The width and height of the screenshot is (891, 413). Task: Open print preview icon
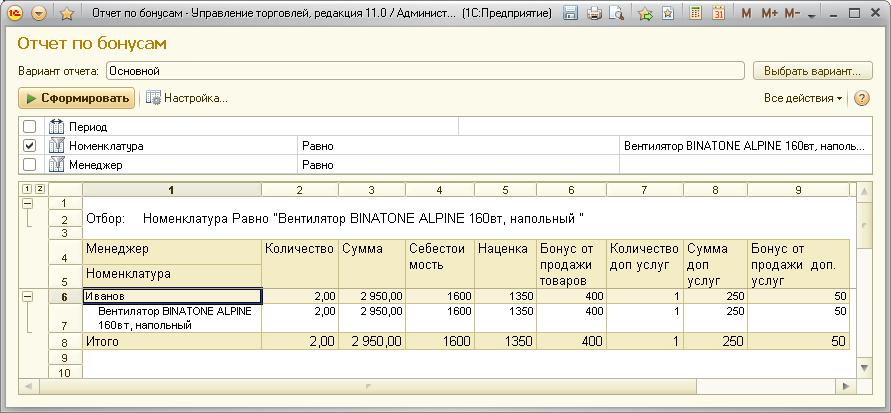[x=617, y=14]
